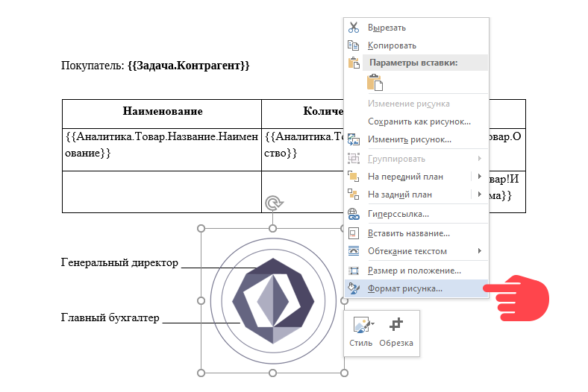The image size is (588, 392).
Task: Click the Change Picture icon
Action: click(354, 139)
